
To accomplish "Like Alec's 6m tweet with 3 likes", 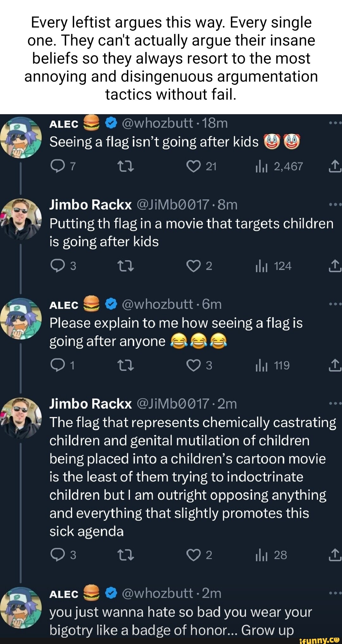I will point(193,365).
